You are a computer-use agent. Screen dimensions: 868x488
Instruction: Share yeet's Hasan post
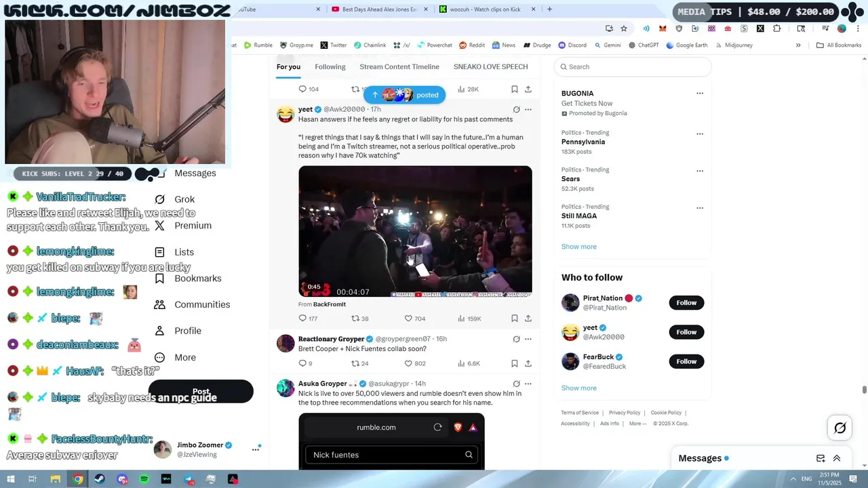point(528,319)
